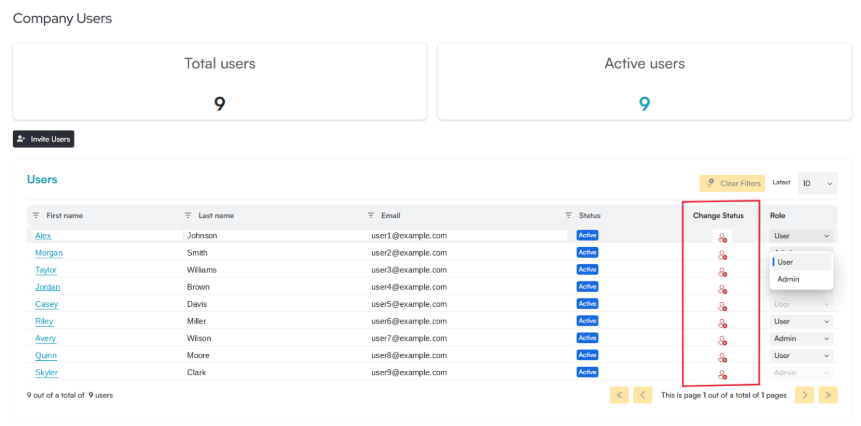
Task: Click email user7@example.com
Action: coord(409,338)
